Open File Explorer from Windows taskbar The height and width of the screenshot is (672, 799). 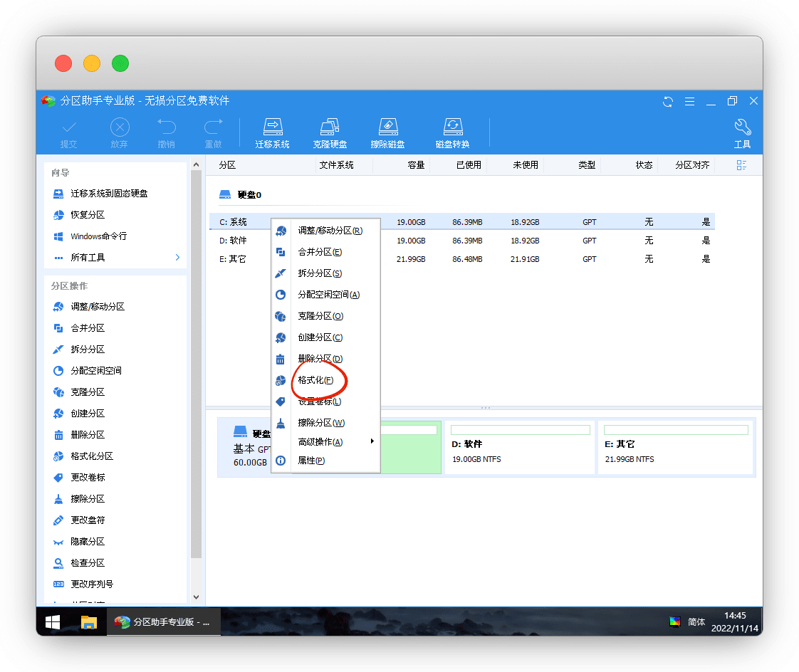[88, 622]
